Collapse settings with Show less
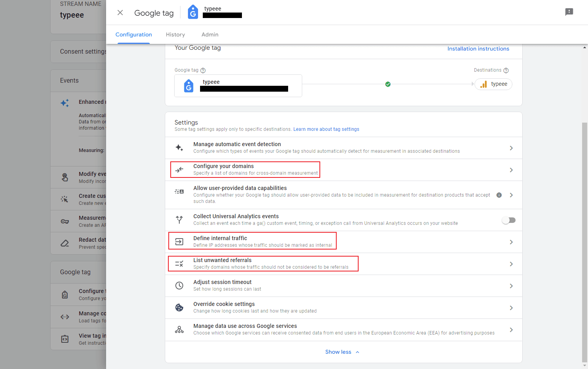The height and width of the screenshot is (369, 588). pos(343,352)
